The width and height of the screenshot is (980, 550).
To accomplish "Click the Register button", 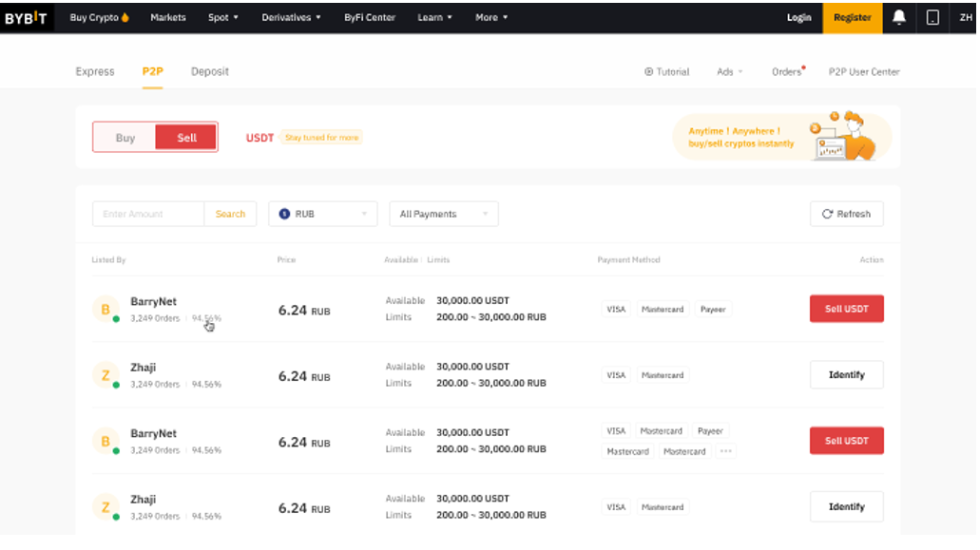I will (852, 17).
